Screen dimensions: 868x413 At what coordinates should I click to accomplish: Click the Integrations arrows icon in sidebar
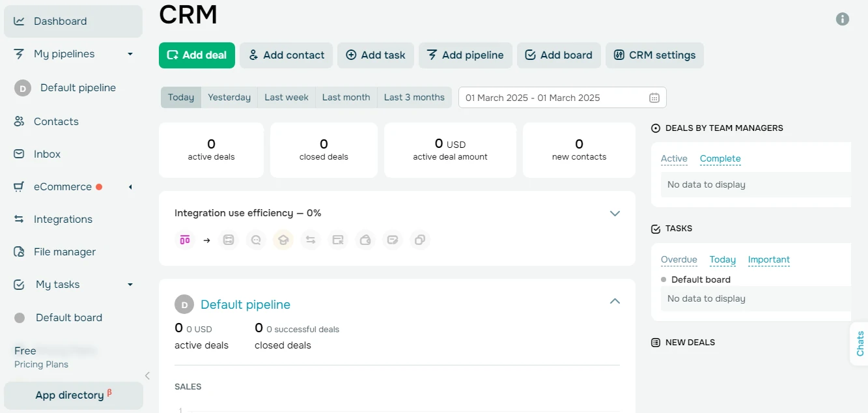(20, 220)
